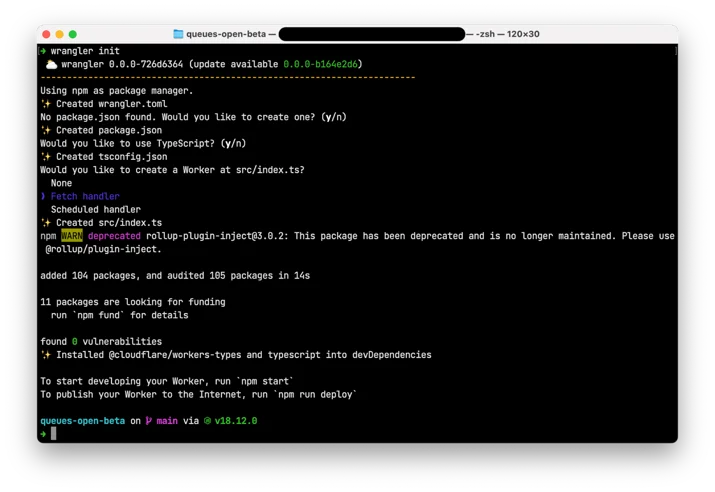Click the cyan queues-open-beta directory name
This screenshot has height=492, width=715.
tap(83, 421)
